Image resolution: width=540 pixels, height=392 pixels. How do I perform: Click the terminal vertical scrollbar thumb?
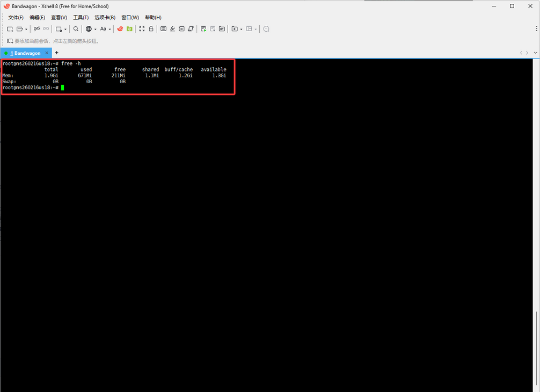pos(537,350)
